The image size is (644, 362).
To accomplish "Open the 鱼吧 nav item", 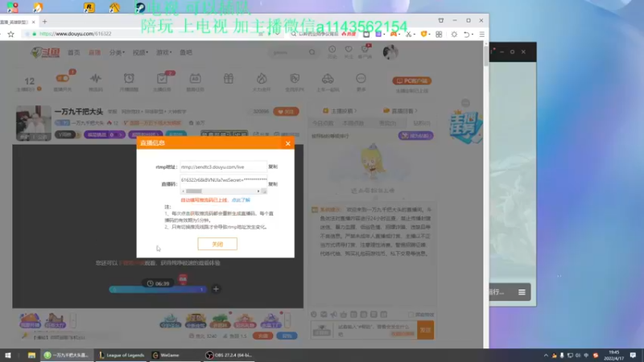I will click(186, 52).
